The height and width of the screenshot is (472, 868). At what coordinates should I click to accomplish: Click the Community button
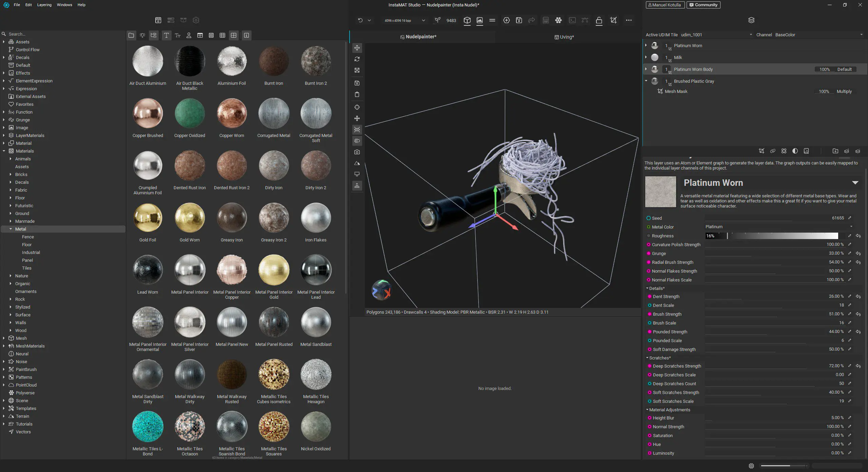pyautogui.click(x=703, y=5)
